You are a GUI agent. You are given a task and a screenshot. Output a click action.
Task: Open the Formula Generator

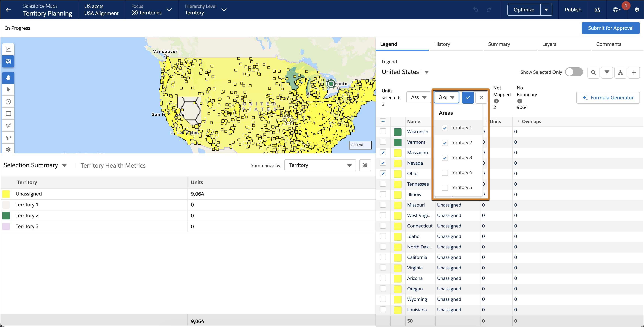click(x=608, y=97)
